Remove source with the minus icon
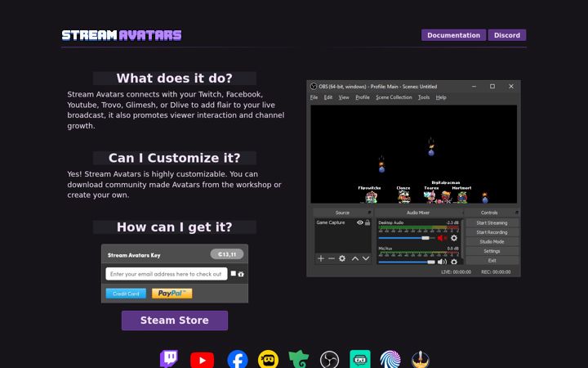 (x=331, y=258)
